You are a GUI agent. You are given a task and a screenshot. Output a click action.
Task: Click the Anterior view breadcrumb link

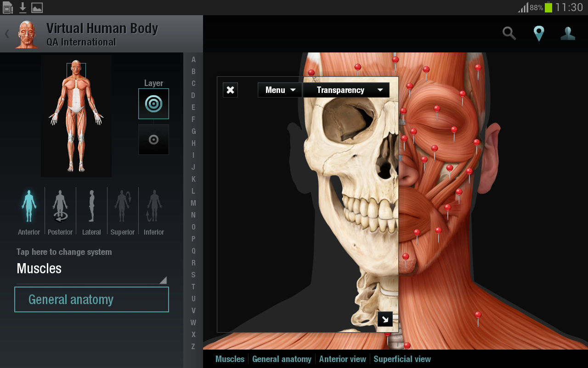coord(343,359)
